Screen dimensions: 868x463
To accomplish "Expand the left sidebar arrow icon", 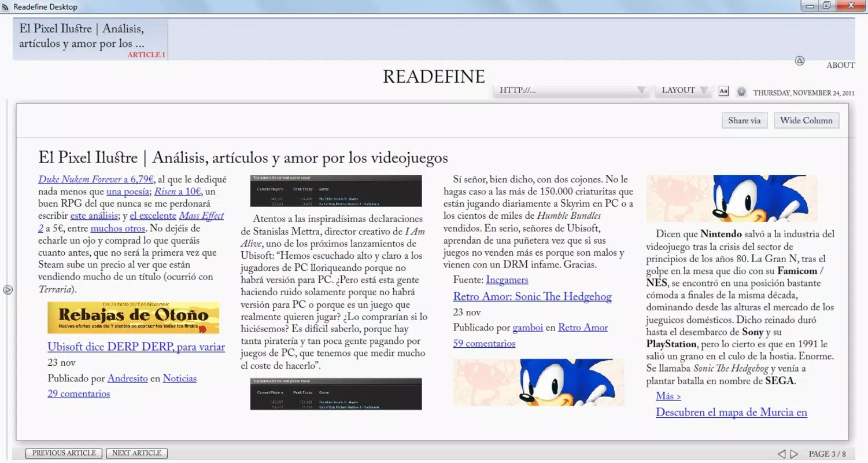I will click(x=8, y=290).
